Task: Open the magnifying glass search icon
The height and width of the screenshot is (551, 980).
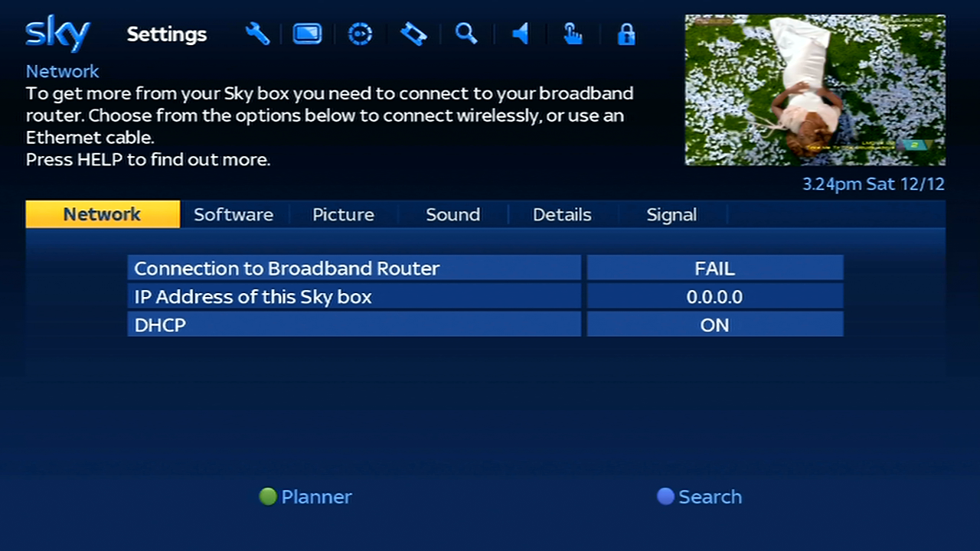Action: (466, 34)
